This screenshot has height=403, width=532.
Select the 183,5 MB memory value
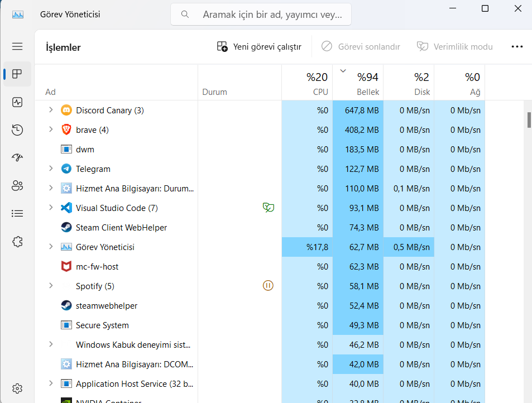pyautogui.click(x=362, y=150)
